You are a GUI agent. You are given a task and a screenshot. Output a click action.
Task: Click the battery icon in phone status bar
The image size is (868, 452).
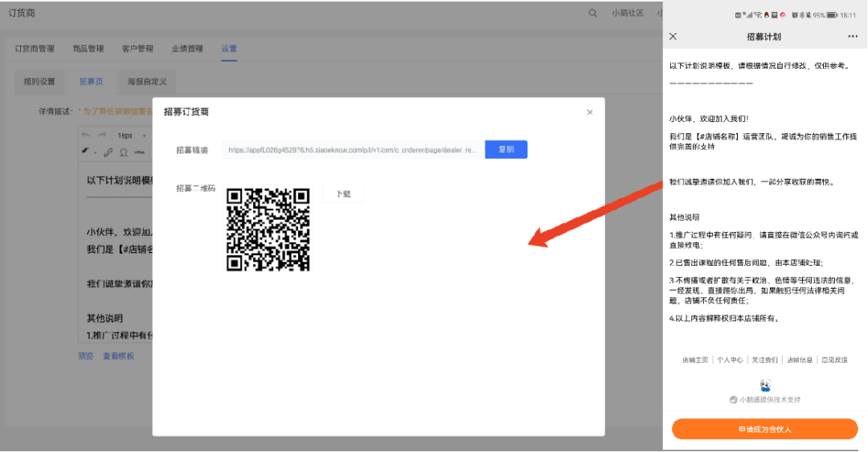coord(832,15)
